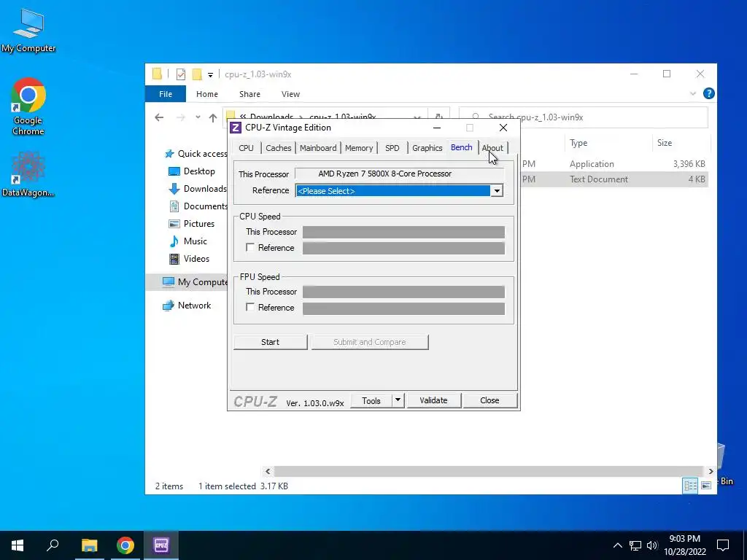Go back in File Explorer
Screen dimensions: 747x560
click(x=159, y=117)
